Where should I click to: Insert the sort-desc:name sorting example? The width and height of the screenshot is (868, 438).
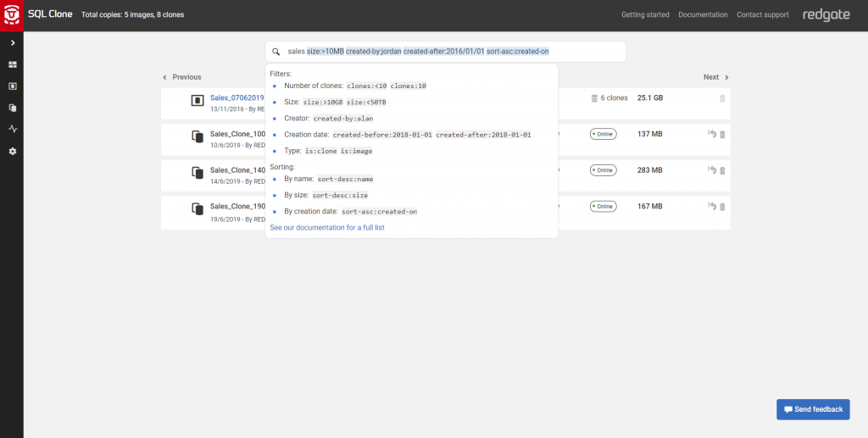(x=346, y=179)
